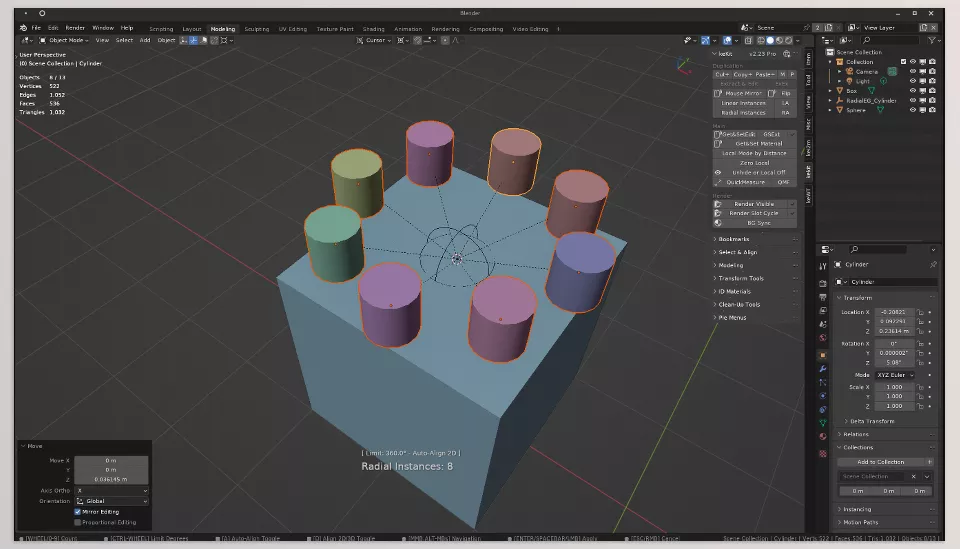Click the Radial Instances button
Screen dimensions: 960x549
pyautogui.click(x=743, y=113)
